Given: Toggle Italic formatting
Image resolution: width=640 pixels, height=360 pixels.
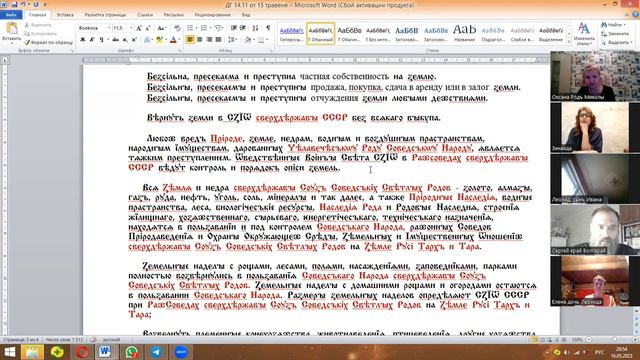Looking at the screenshot, I should pyautogui.click(x=92, y=40).
